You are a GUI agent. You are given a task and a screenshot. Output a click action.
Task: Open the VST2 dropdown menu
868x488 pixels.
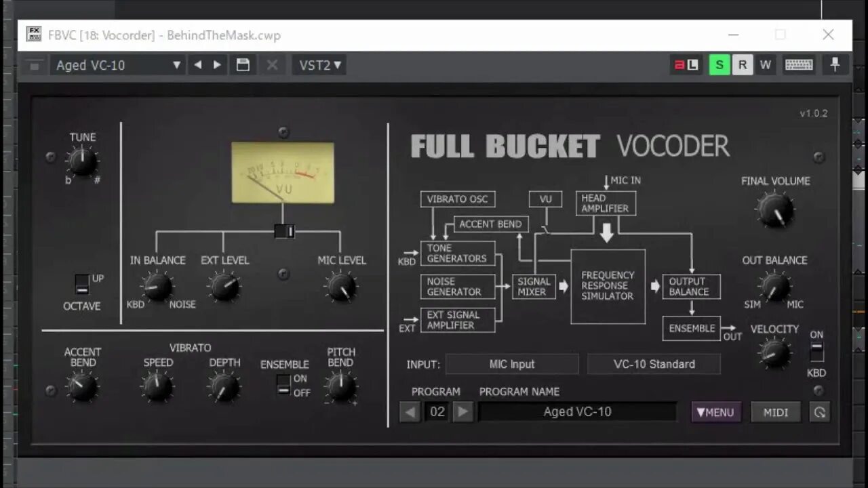pos(319,65)
